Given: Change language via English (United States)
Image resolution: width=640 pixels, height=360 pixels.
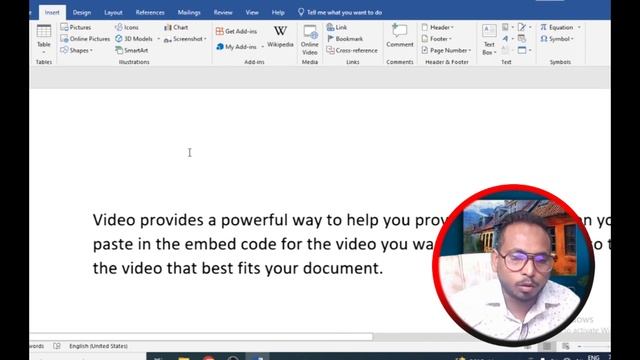Looking at the screenshot, I should coord(98,346).
